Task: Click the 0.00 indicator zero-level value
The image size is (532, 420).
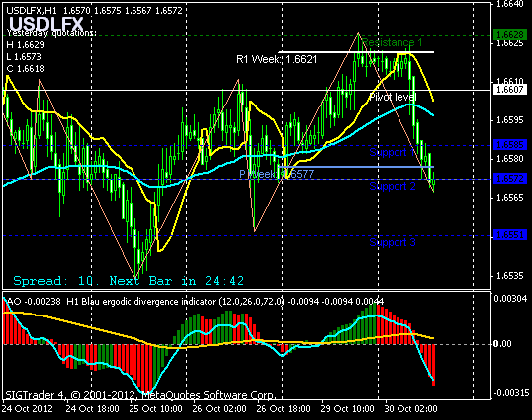Action: point(502,344)
